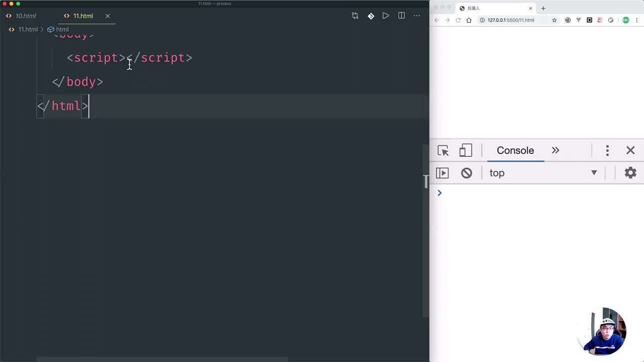Screen dimensions: 644x362
Task: Toggle the DevTools device toolbar
Action: pyautogui.click(x=465, y=150)
